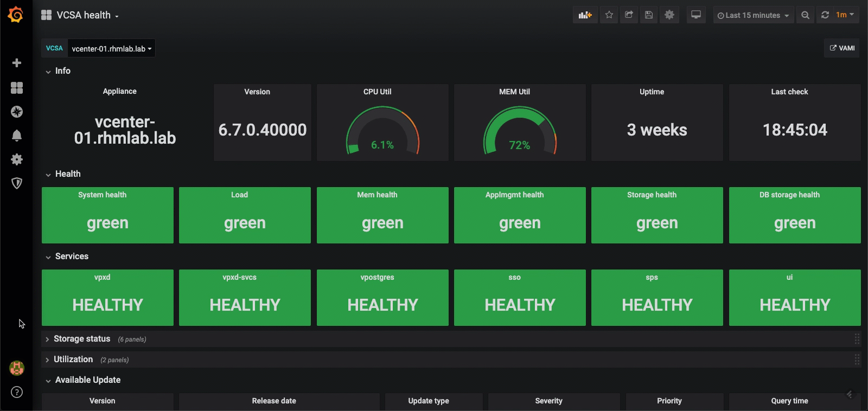This screenshot has width=868, height=411.
Task: Cycle view mode with monitor icon
Action: pos(696,15)
